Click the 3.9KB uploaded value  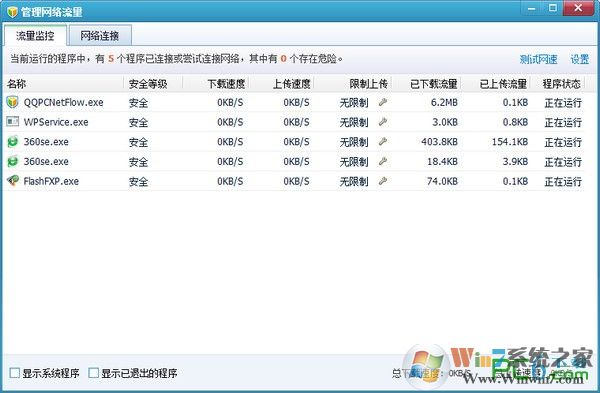coord(515,161)
